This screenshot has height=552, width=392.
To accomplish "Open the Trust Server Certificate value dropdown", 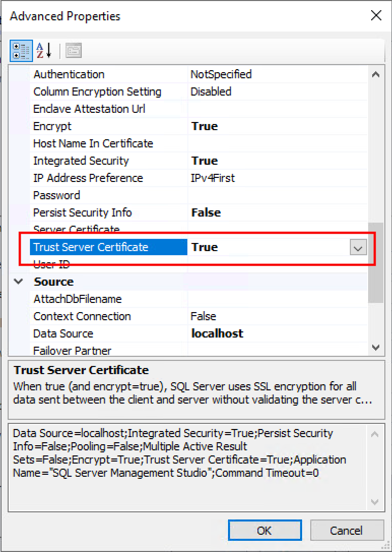I will pyautogui.click(x=358, y=247).
